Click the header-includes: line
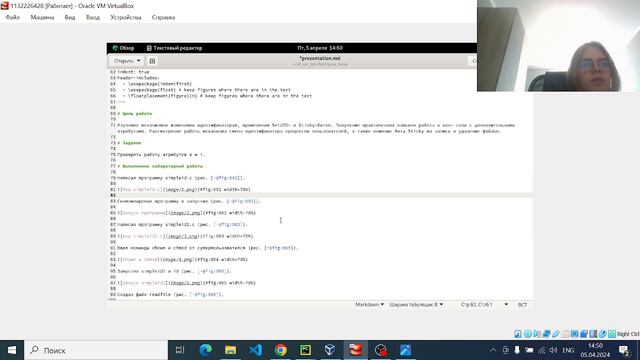The width and height of the screenshot is (640, 360). point(138,78)
